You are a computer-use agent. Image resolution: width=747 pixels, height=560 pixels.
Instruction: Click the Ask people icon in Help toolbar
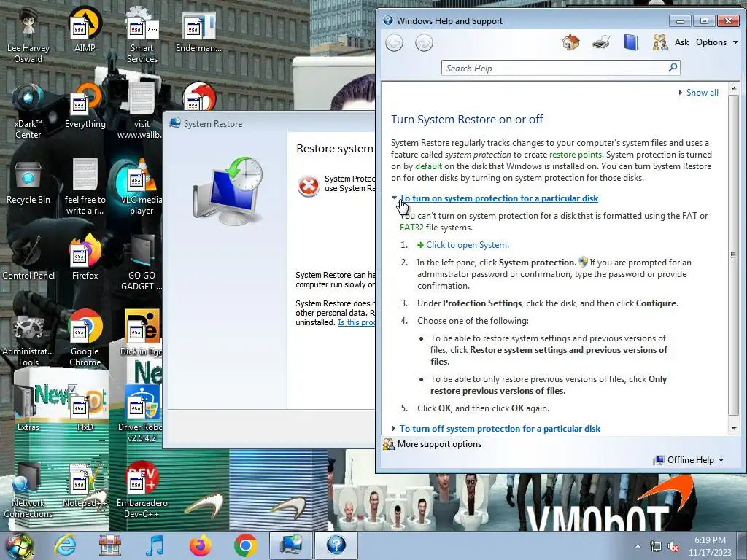point(660,42)
